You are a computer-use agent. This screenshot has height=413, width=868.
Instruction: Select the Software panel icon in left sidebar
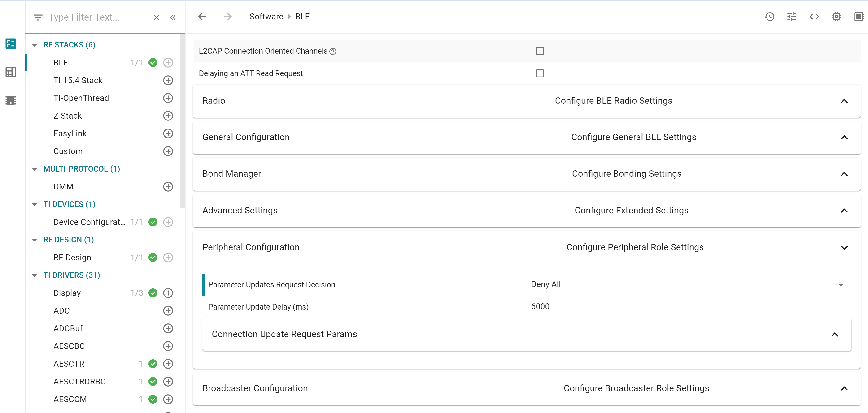tap(11, 44)
